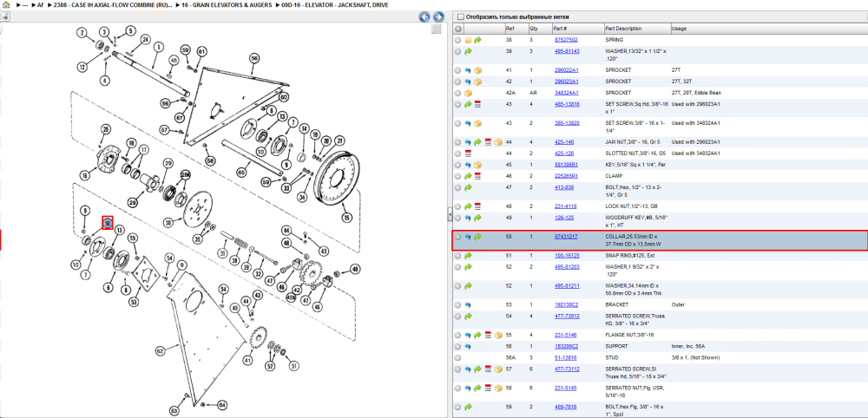
Task: Click the red list icon in the SLOTTED NUT row
Action: coord(468,153)
